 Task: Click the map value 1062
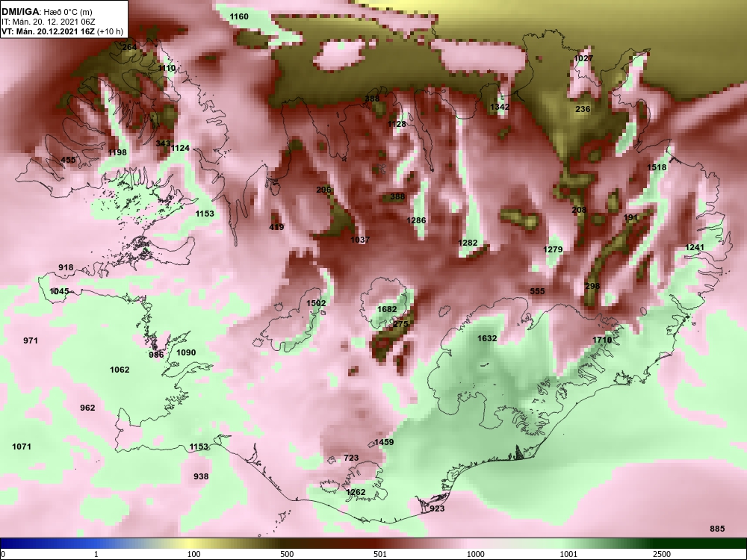(120, 370)
